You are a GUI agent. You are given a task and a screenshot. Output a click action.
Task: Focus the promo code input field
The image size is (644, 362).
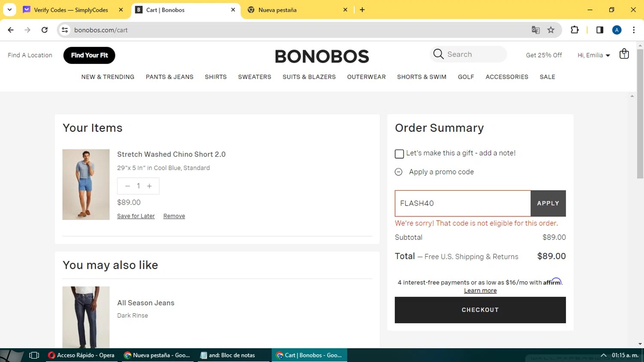pyautogui.click(x=463, y=203)
